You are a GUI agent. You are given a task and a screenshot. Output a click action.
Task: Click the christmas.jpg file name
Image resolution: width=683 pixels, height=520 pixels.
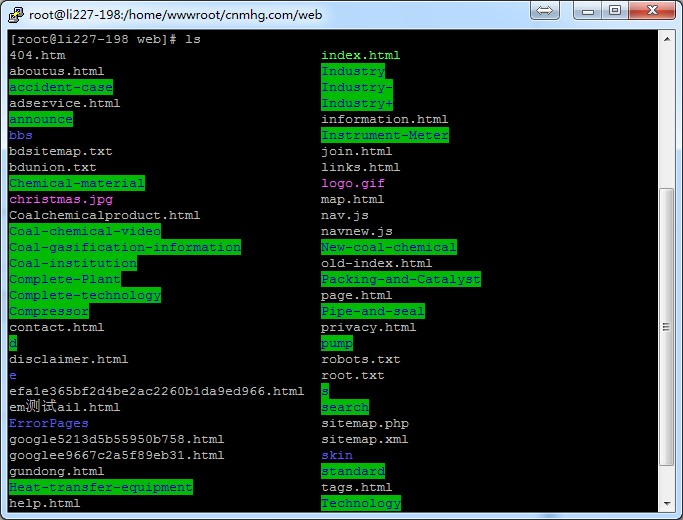pos(60,199)
